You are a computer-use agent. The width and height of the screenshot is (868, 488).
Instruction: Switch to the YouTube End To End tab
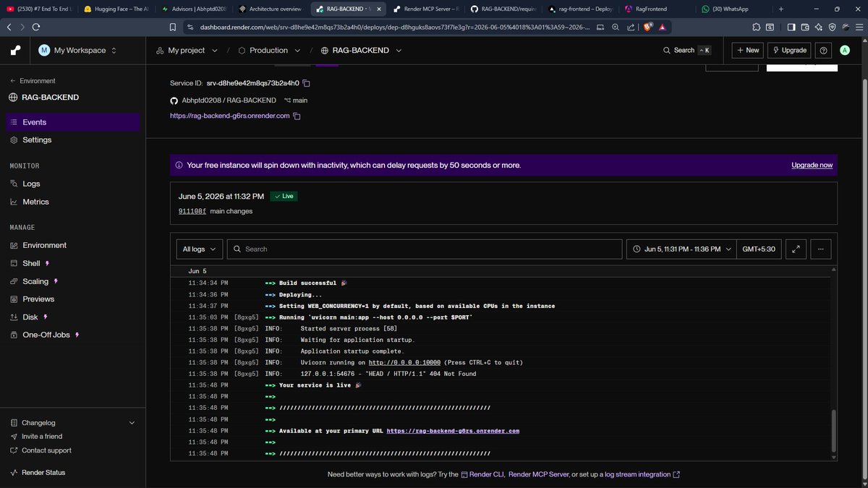[x=38, y=9]
